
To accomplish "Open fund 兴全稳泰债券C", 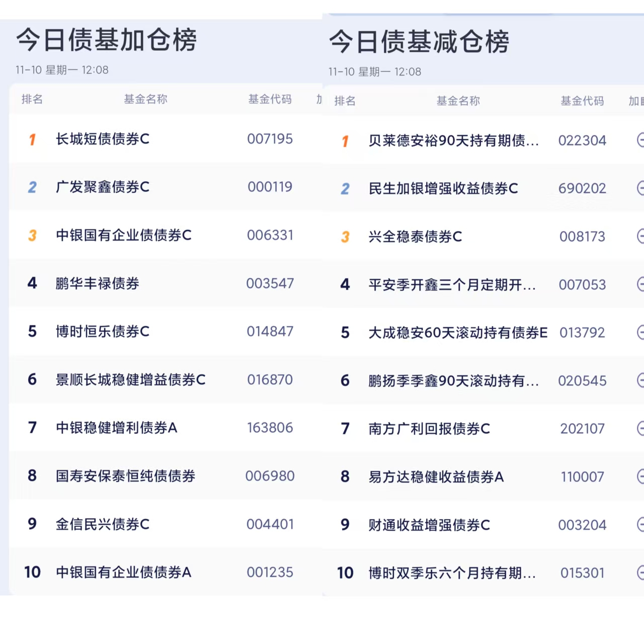I will 416,236.
